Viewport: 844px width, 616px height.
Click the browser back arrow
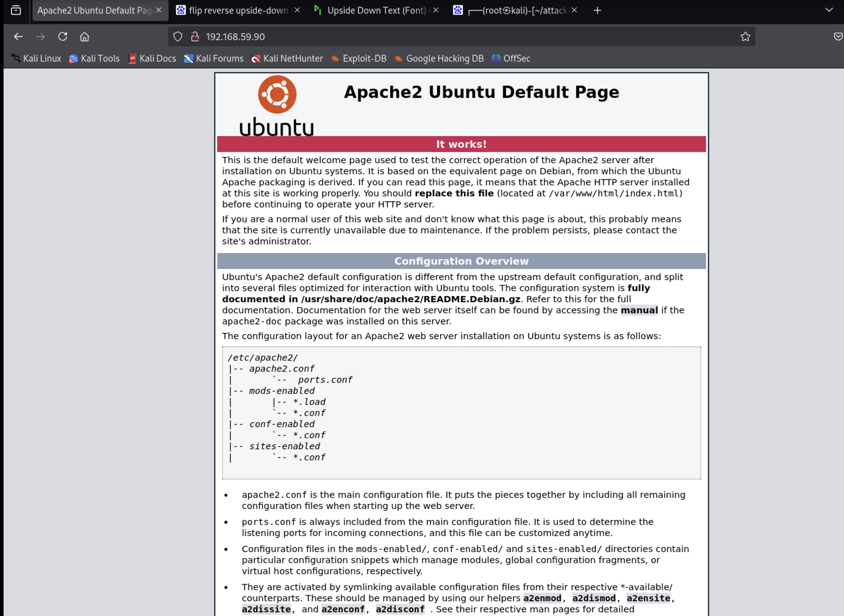(18, 37)
